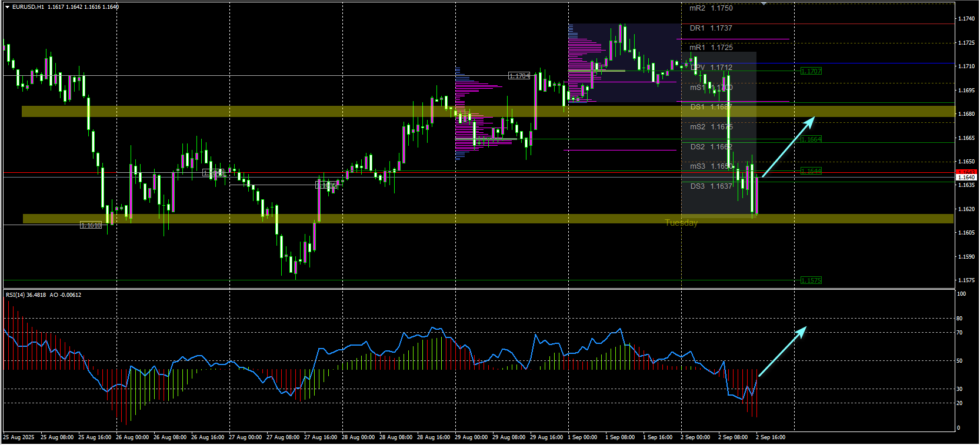The image size is (980, 445).
Task: Click the RSI scale value 70
Action: [x=960, y=333]
